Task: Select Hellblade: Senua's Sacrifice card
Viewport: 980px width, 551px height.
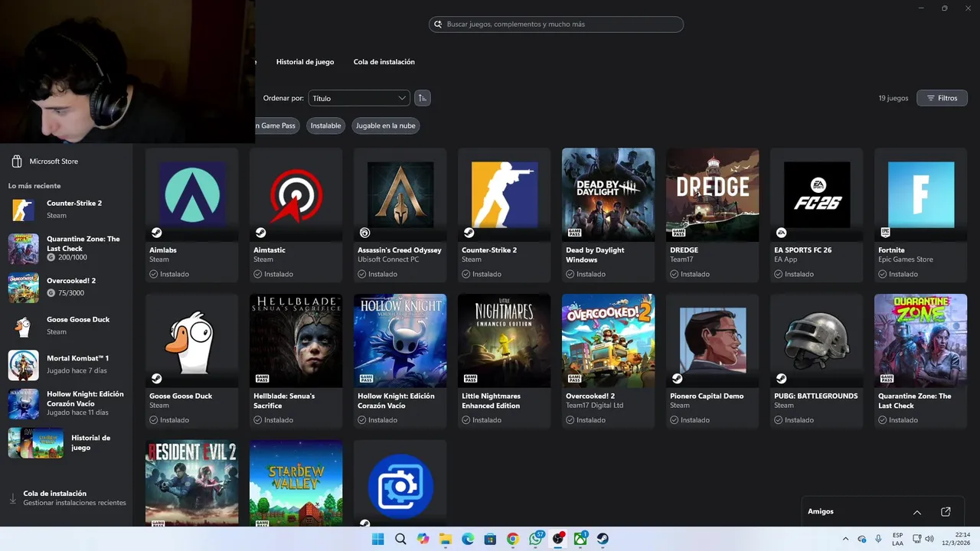Action: tap(296, 360)
